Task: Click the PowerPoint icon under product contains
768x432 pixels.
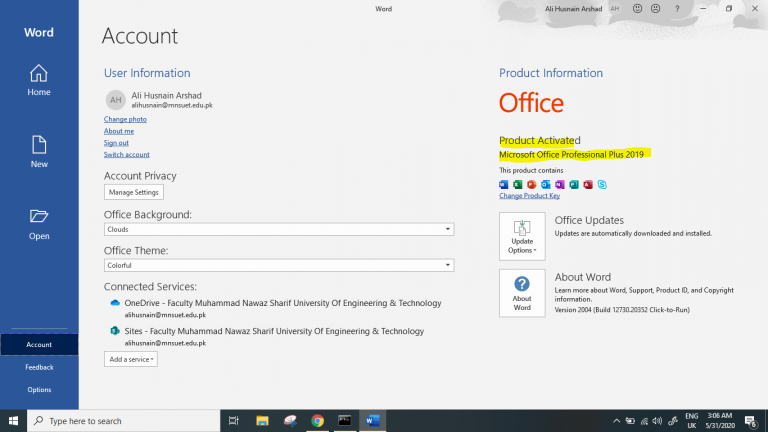Action: (531, 184)
